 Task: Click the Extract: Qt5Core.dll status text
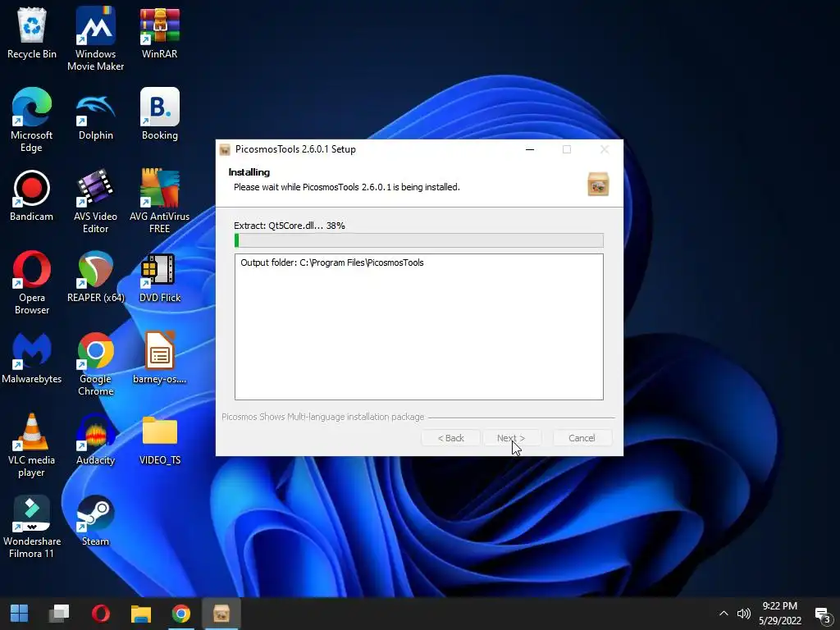click(x=290, y=226)
